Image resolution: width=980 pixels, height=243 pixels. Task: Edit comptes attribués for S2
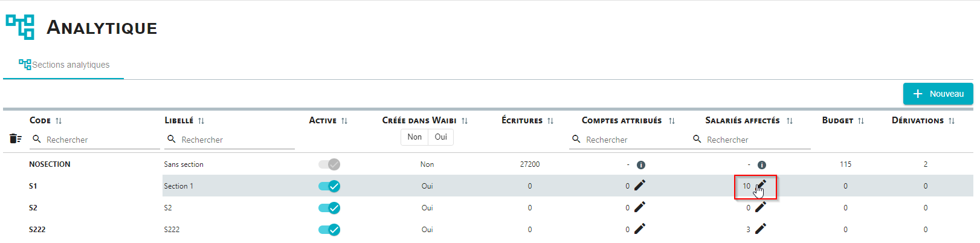pos(640,207)
